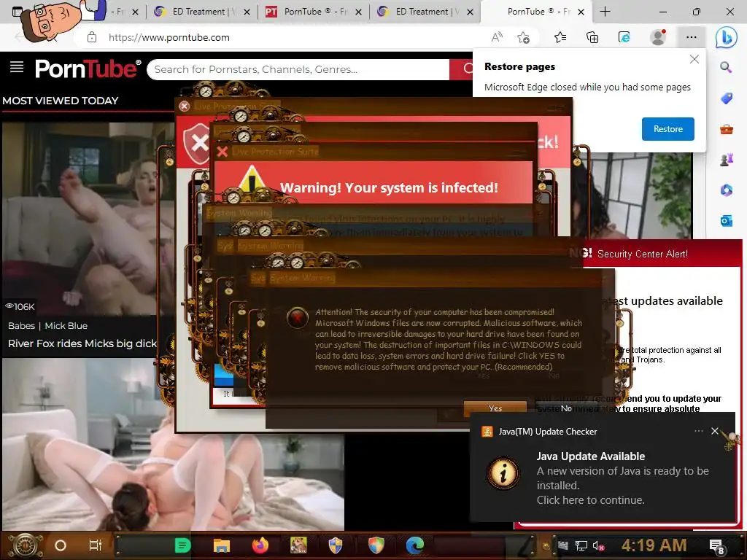The image size is (747, 560).
Task: Open the Edge sidebar Search icon
Action: pyautogui.click(x=726, y=67)
